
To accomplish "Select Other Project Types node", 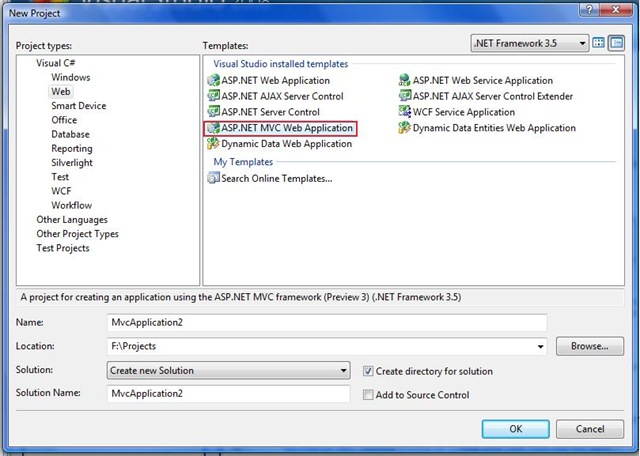I will tap(78, 234).
